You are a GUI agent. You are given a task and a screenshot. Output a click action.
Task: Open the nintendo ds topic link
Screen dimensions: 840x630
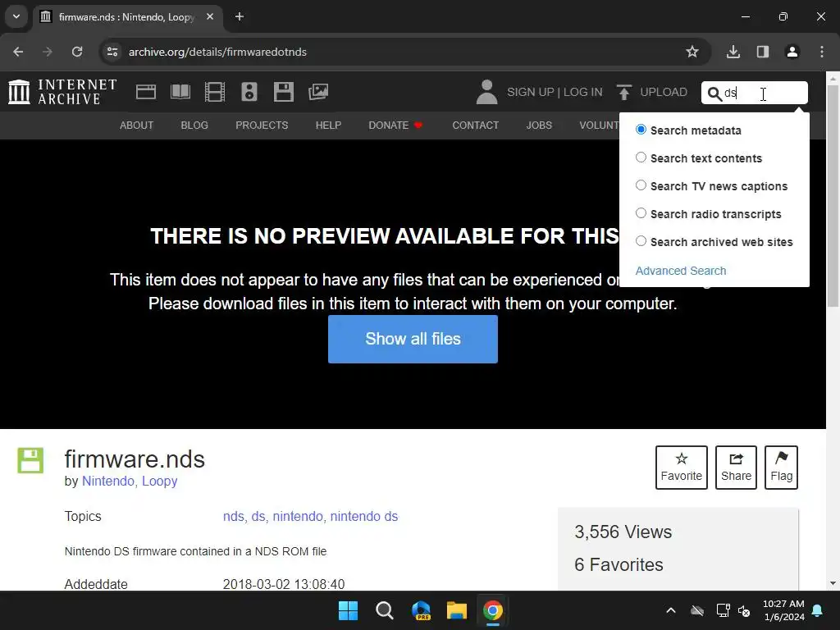[364, 517]
